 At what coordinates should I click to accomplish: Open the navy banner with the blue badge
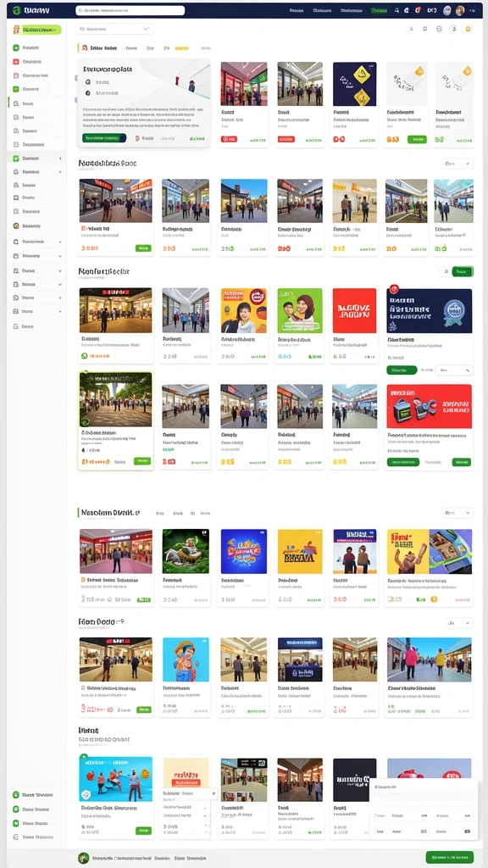430,310
